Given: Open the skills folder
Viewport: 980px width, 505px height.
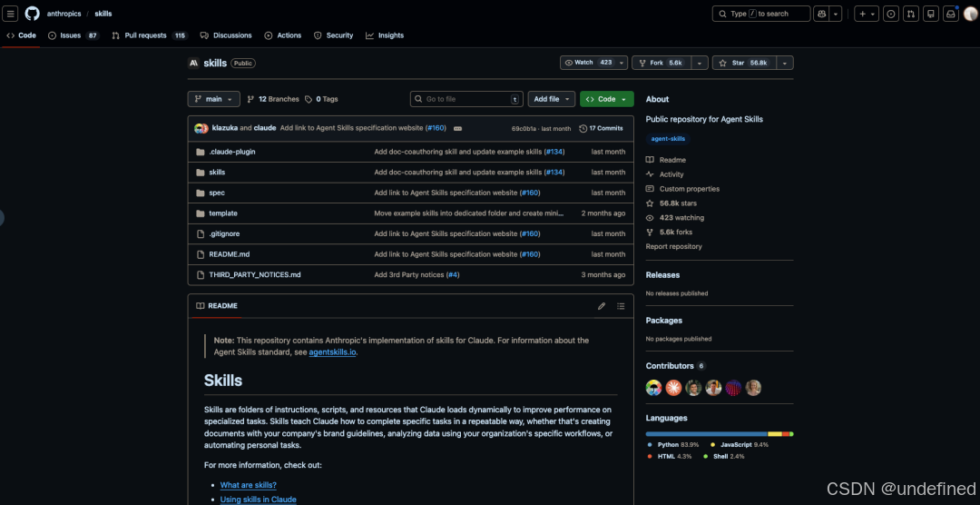Looking at the screenshot, I should point(217,172).
